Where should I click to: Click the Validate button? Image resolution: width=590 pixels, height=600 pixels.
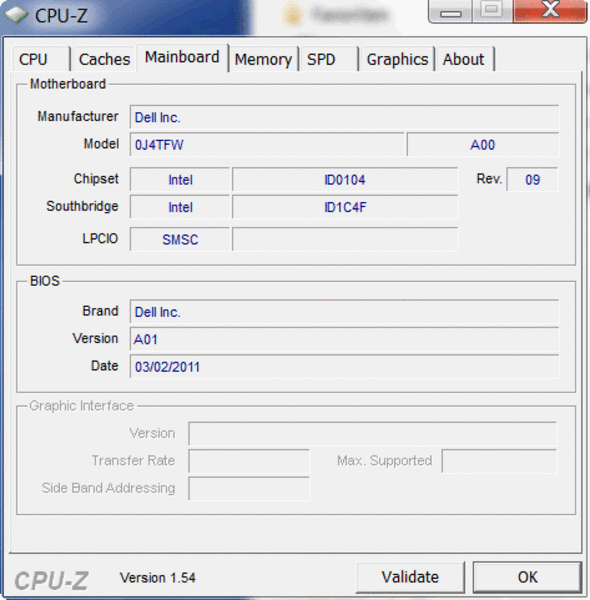tap(410, 577)
